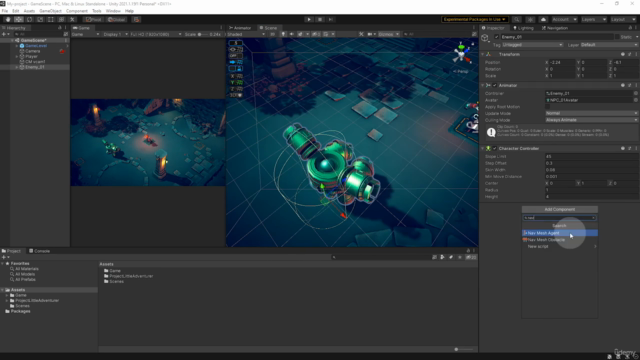Collapse the Transform component foldout
The height and width of the screenshot is (360, 640).
(x=483, y=54)
